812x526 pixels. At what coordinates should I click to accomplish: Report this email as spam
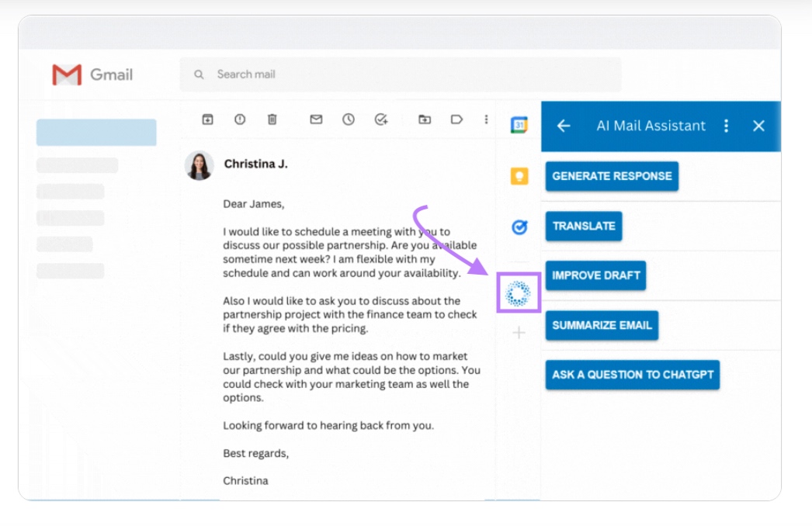point(240,119)
